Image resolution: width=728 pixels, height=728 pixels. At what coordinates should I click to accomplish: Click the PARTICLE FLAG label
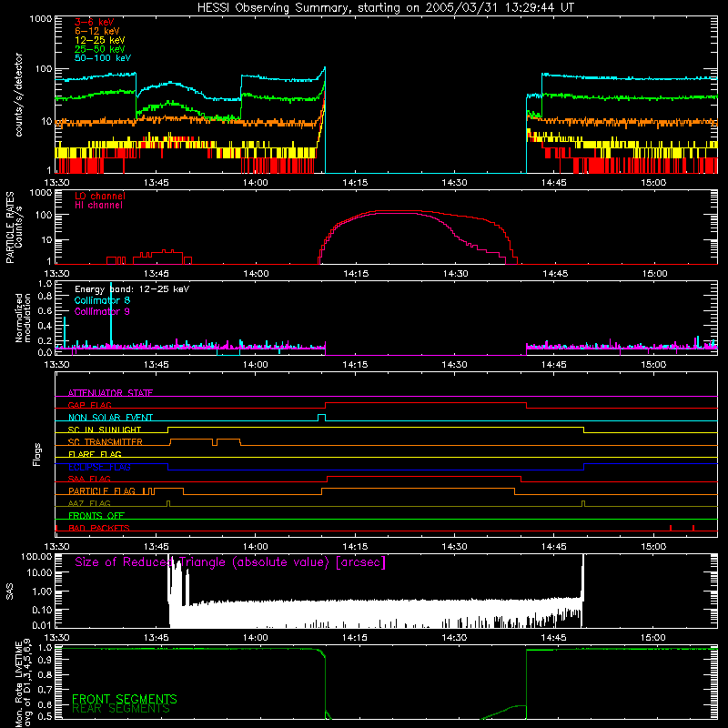click(102, 491)
